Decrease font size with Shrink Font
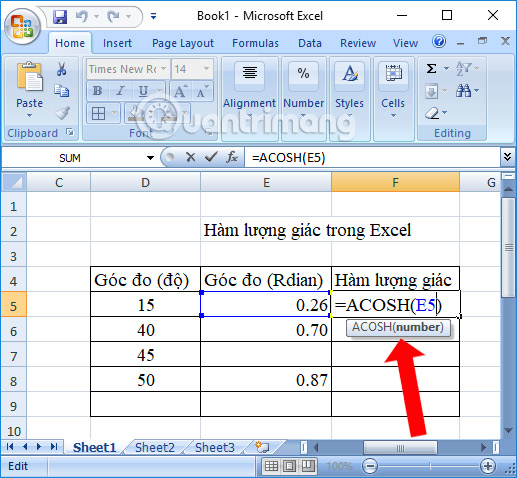The width and height of the screenshot is (517, 478). 202,91
